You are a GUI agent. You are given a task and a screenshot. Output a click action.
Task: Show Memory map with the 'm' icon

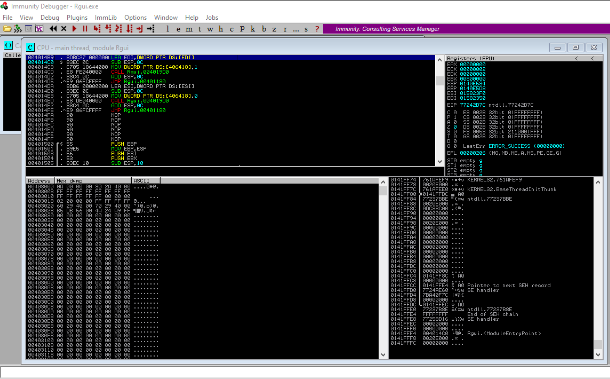coord(189,29)
